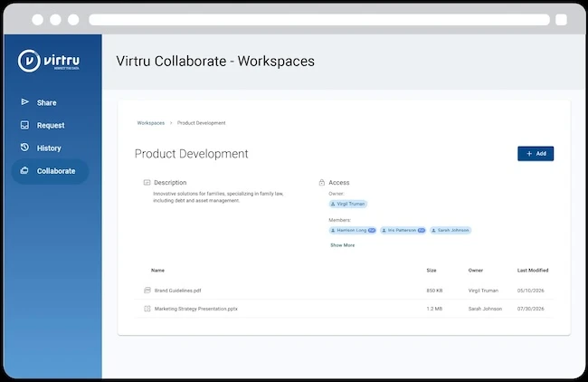
Task: Click the Request inbox icon
Action: [24, 125]
